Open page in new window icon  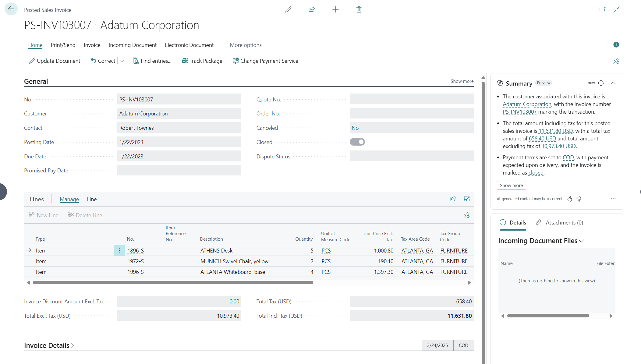coord(602,9)
